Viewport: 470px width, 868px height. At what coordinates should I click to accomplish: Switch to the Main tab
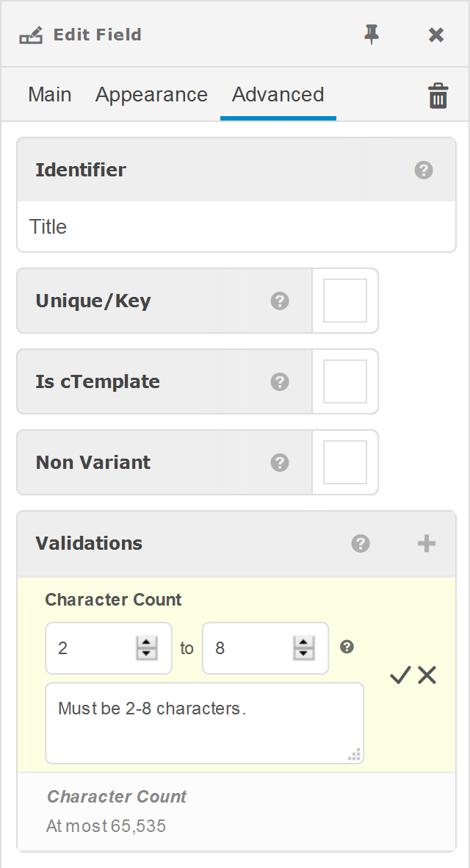50,95
